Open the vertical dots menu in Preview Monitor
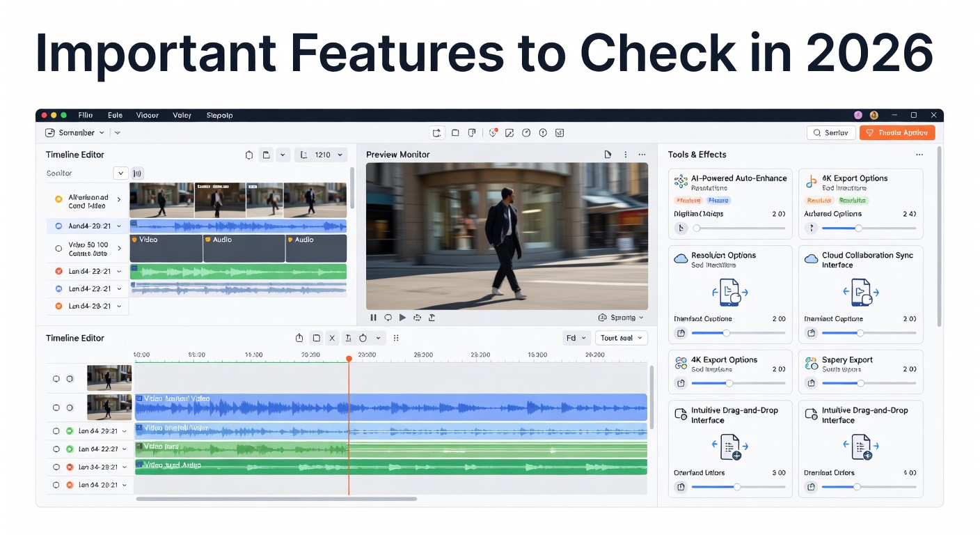Image resolution: width=980 pixels, height=535 pixels. (x=625, y=155)
